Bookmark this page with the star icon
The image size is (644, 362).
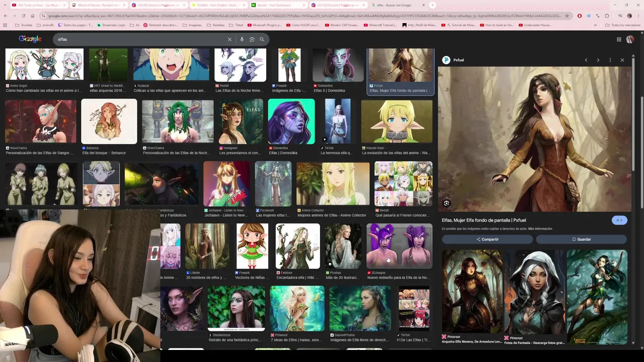(567, 16)
